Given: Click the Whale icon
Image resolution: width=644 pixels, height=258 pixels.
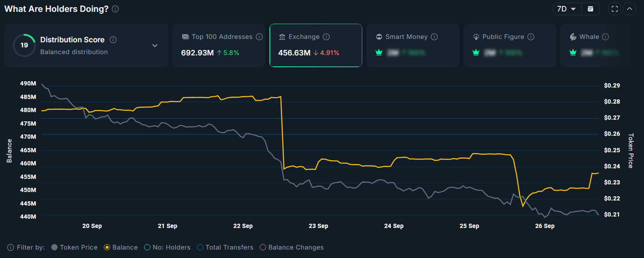Looking at the screenshot, I should [573, 36].
